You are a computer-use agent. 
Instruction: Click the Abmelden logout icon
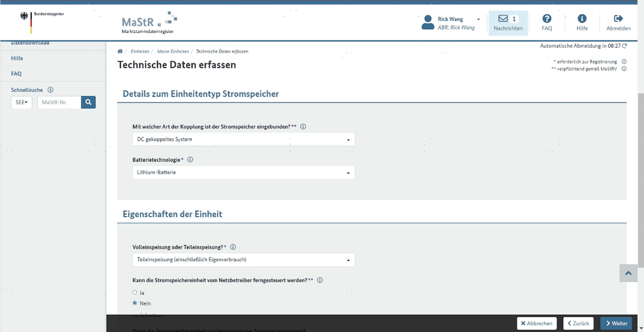[x=618, y=18]
